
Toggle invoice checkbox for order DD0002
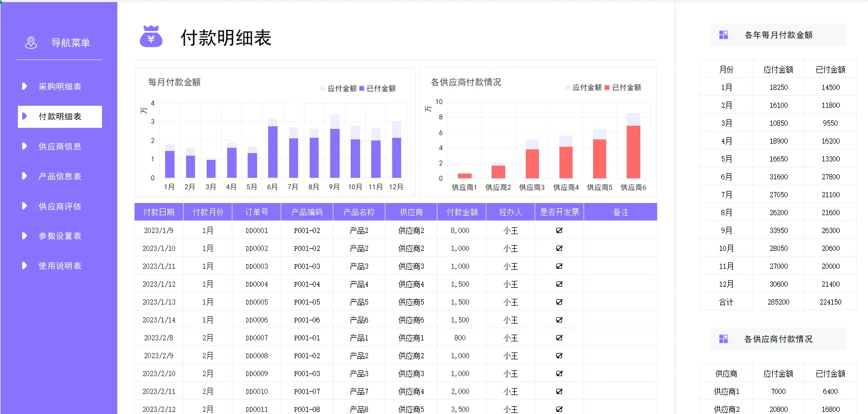[559, 248]
